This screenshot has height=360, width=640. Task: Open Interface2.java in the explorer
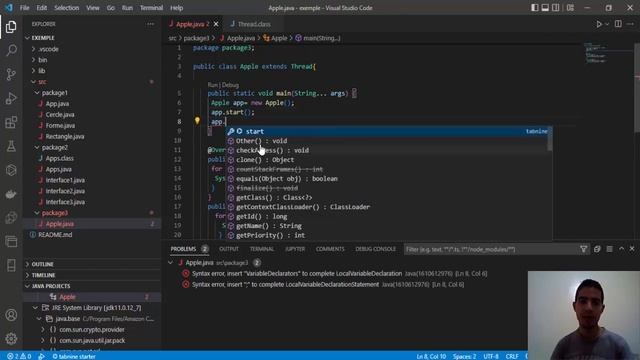point(65,191)
